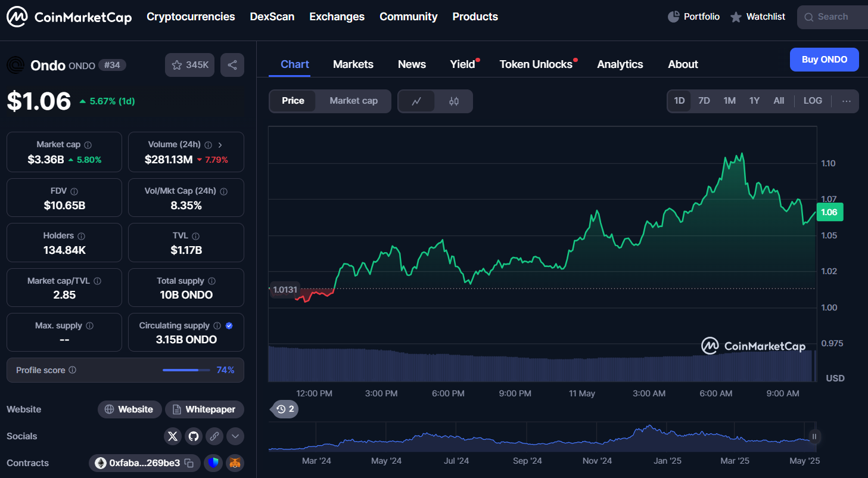Select the Market cap chart toggle
The width and height of the screenshot is (868, 478).
click(x=354, y=101)
